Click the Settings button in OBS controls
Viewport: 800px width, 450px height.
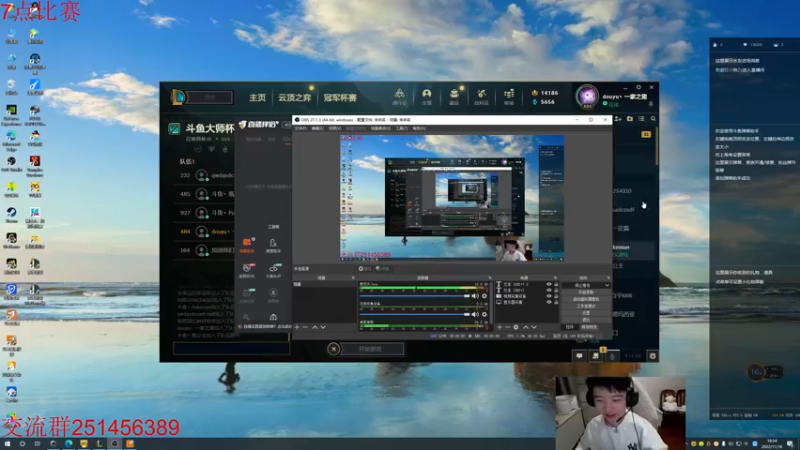click(586, 313)
